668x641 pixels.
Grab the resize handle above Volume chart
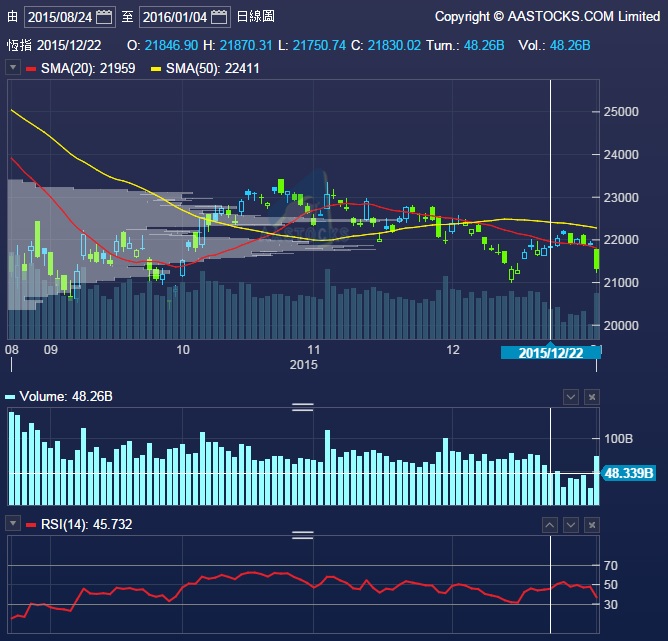302,407
